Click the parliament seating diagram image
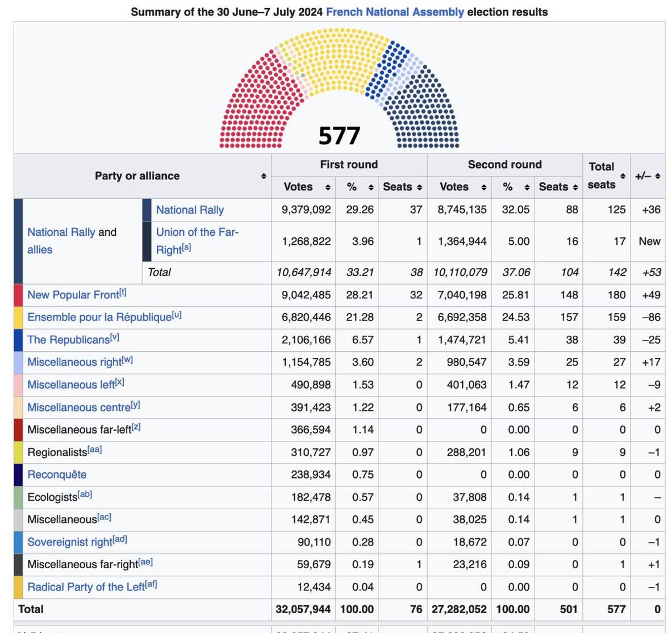The image size is (672, 633). [x=340, y=88]
